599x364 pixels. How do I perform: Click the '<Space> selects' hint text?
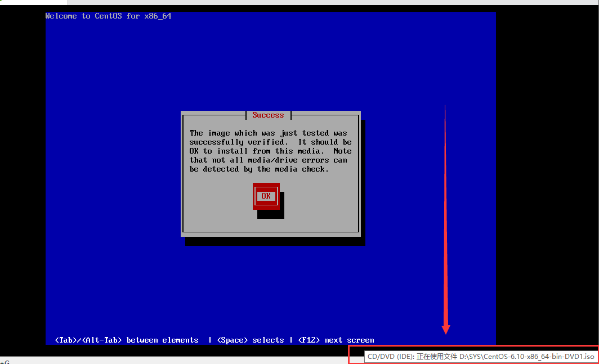(x=250, y=340)
